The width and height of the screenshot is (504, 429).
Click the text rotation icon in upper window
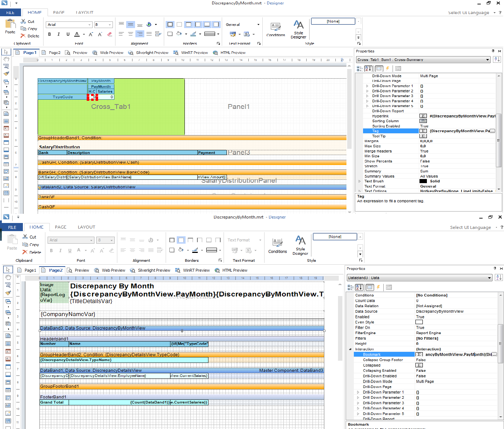149,24
